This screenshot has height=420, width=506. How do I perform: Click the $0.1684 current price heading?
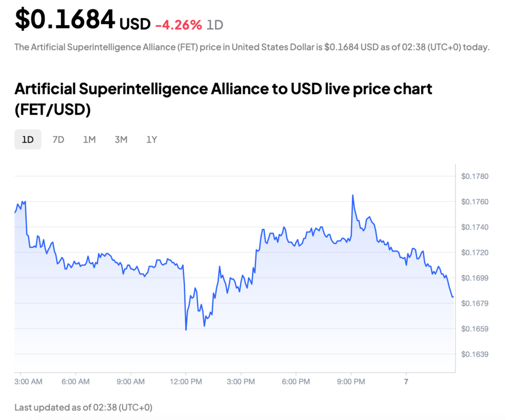tap(65, 19)
